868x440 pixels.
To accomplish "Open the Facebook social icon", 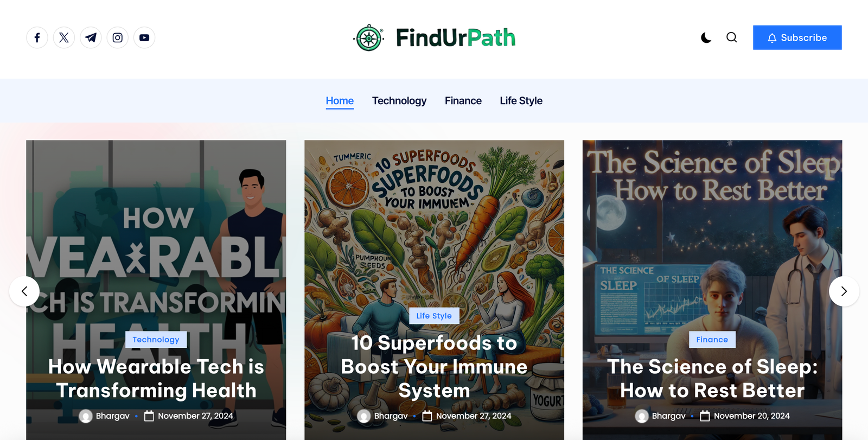I will coord(37,37).
